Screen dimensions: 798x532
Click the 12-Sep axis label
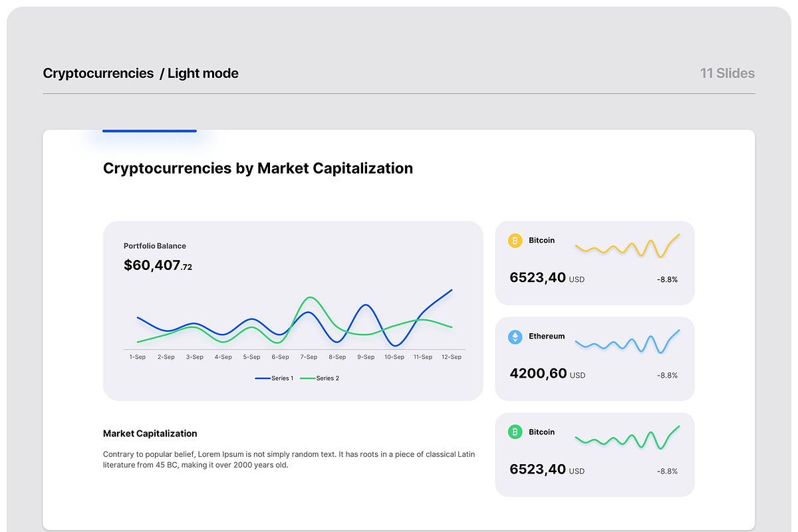(452, 357)
